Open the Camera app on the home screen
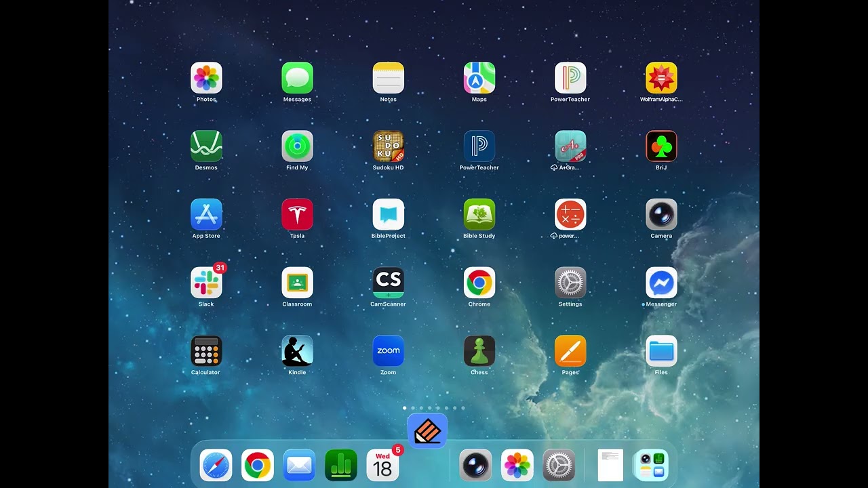This screenshot has width=868, height=488. coord(661,215)
